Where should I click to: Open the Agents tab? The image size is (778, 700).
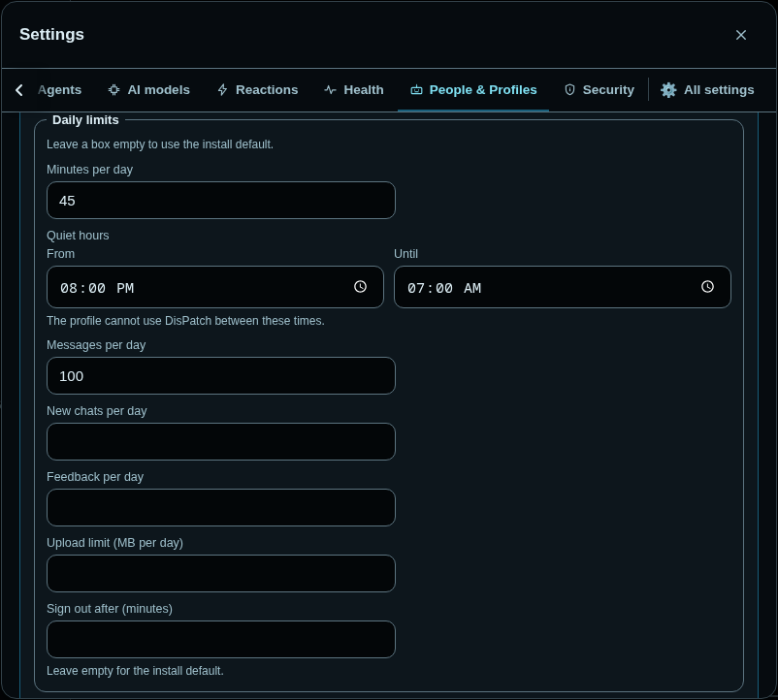(59, 90)
